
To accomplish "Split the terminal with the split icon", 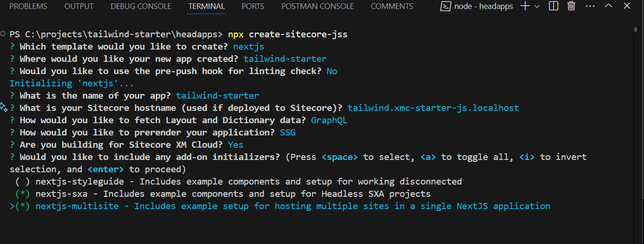I will coord(554,6).
